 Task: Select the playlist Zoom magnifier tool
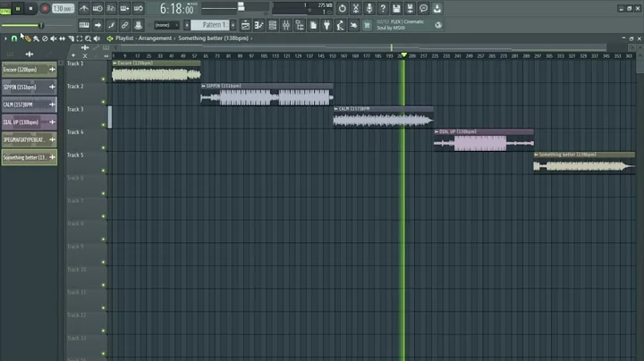tap(88, 38)
